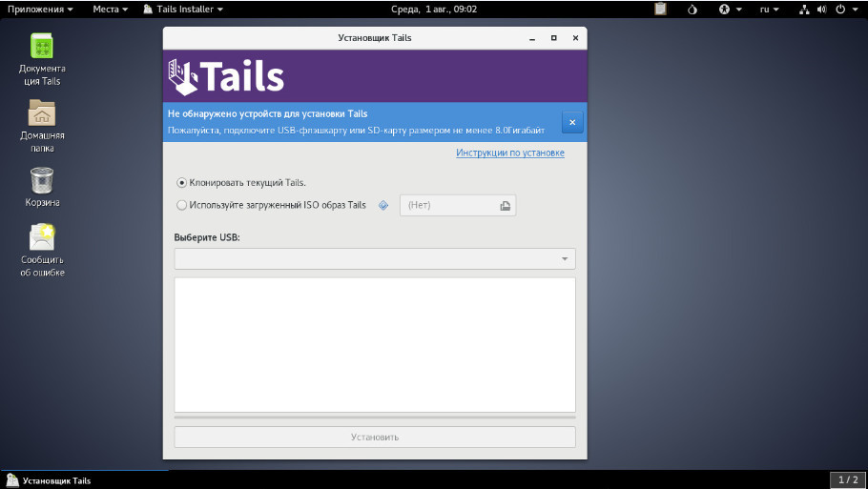Click the blue diamond icon beside ISO option
Viewport: 868px width, 489px height.
[383, 205]
